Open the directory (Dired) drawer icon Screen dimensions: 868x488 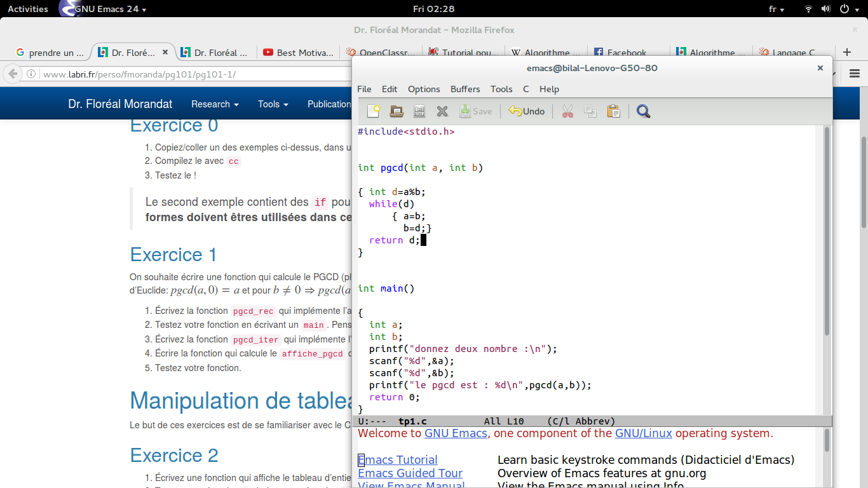[x=419, y=111]
